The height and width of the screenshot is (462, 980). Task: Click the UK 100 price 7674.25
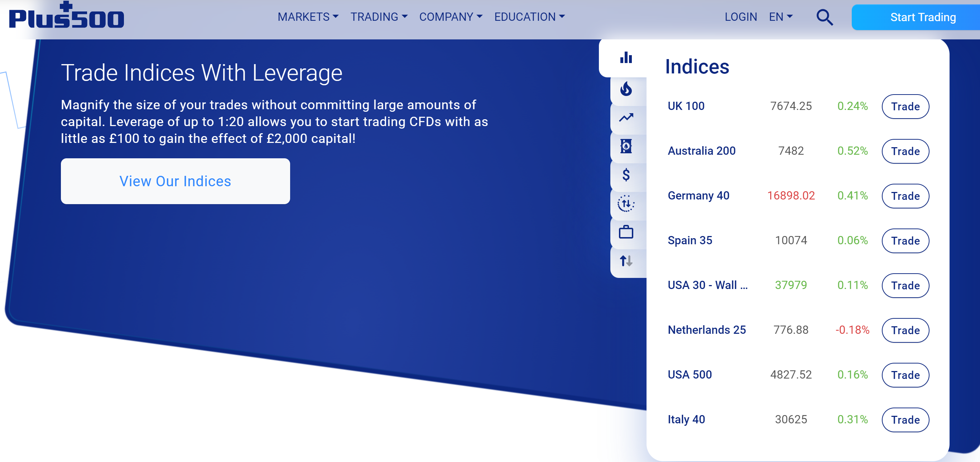791,106
